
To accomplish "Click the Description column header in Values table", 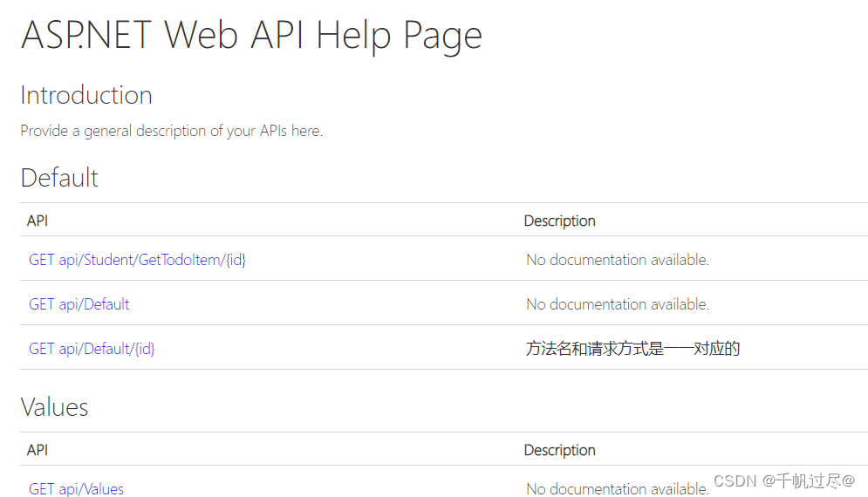I will 560,450.
